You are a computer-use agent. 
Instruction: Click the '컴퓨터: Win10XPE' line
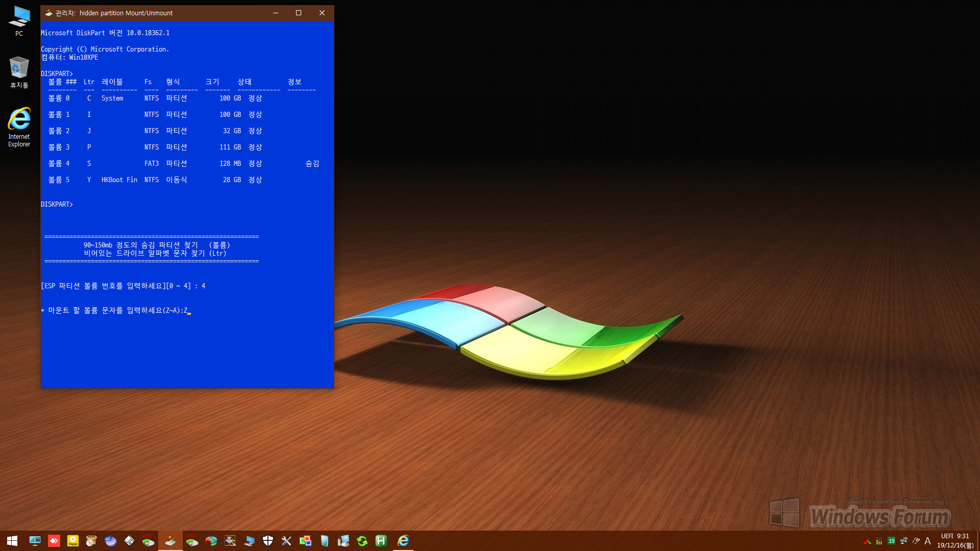[x=69, y=57]
